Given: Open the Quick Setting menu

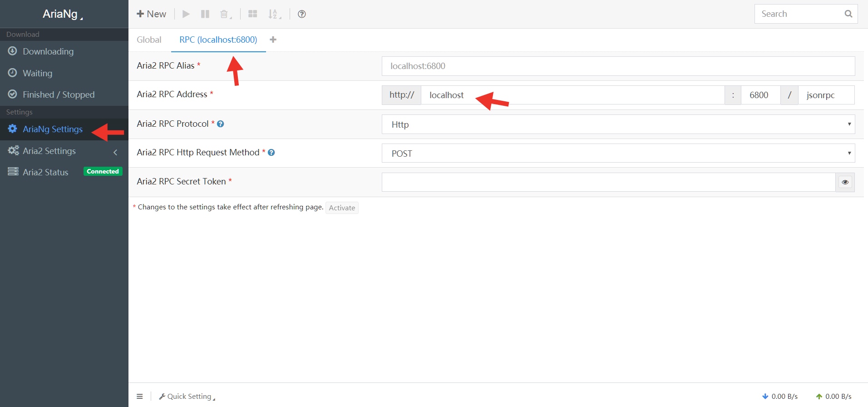Looking at the screenshot, I should [x=187, y=397].
